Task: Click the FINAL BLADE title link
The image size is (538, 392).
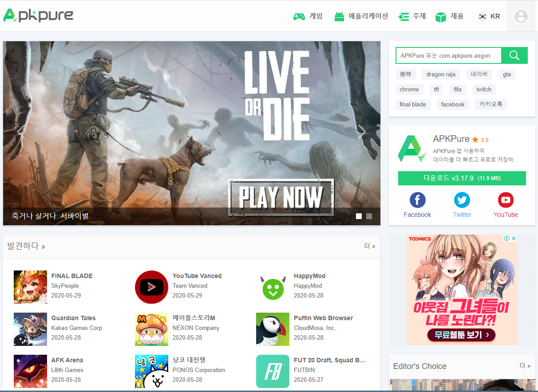Action: (x=72, y=276)
